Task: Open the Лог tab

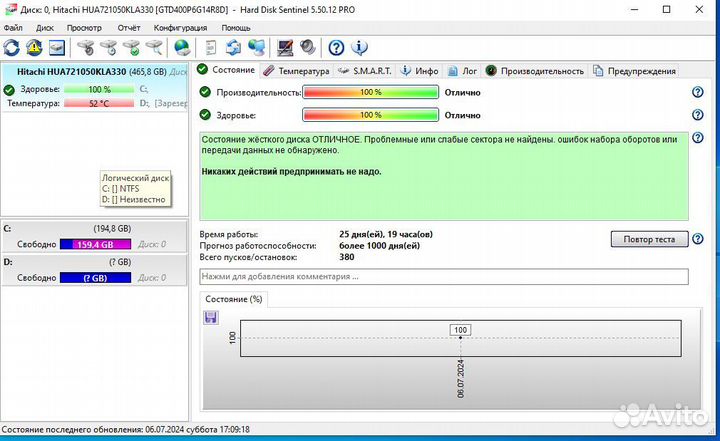Action: click(x=462, y=71)
